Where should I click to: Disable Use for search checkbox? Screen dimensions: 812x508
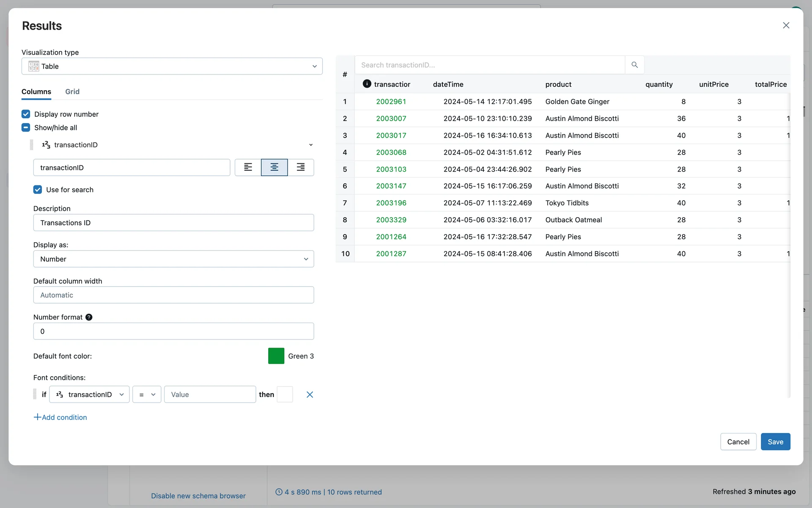(x=38, y=190)
